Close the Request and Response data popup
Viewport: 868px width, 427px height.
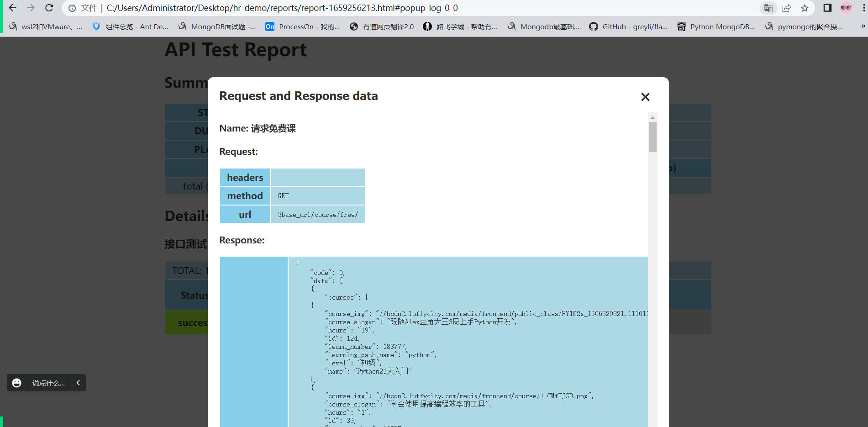click(645, 97)
